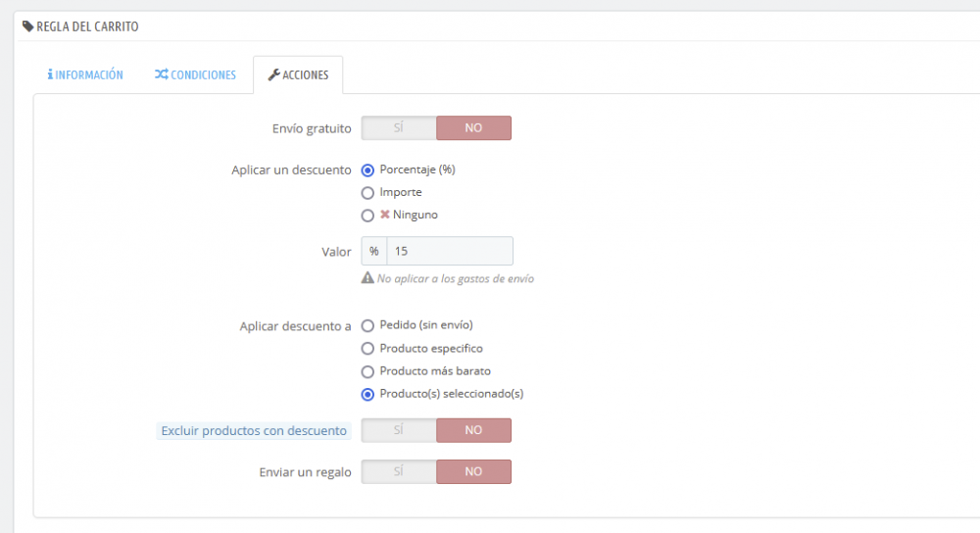This screenshot has height=533, width=980.
Task: Click the info icon on Información tab
Action: (50, 74)
